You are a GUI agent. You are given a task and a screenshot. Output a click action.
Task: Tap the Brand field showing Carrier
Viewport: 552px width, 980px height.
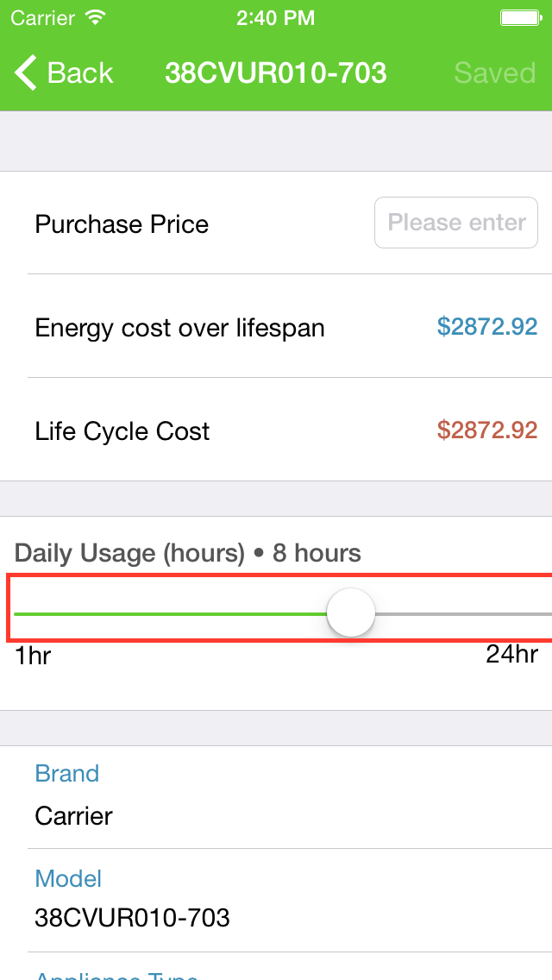pos(73,815)
